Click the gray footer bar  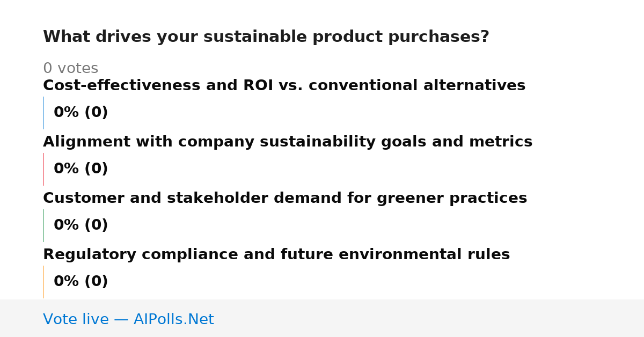pyautogui.click(x=322, y=318)
